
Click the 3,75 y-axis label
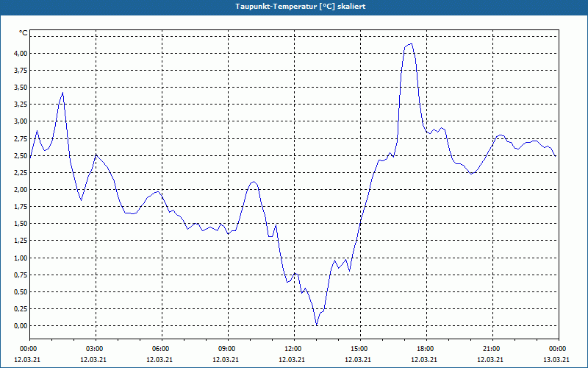(21, 70)
